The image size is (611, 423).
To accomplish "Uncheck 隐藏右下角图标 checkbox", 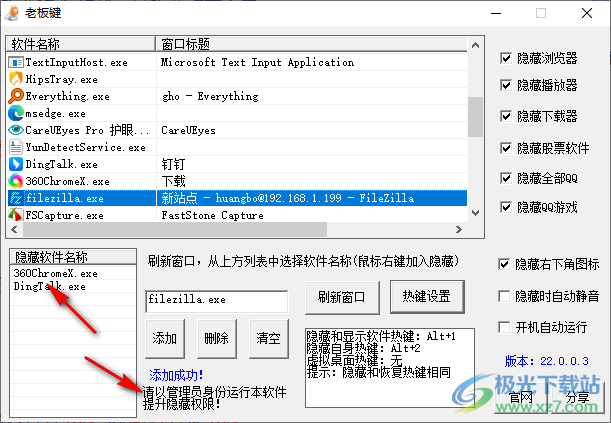I will point(504,264).
